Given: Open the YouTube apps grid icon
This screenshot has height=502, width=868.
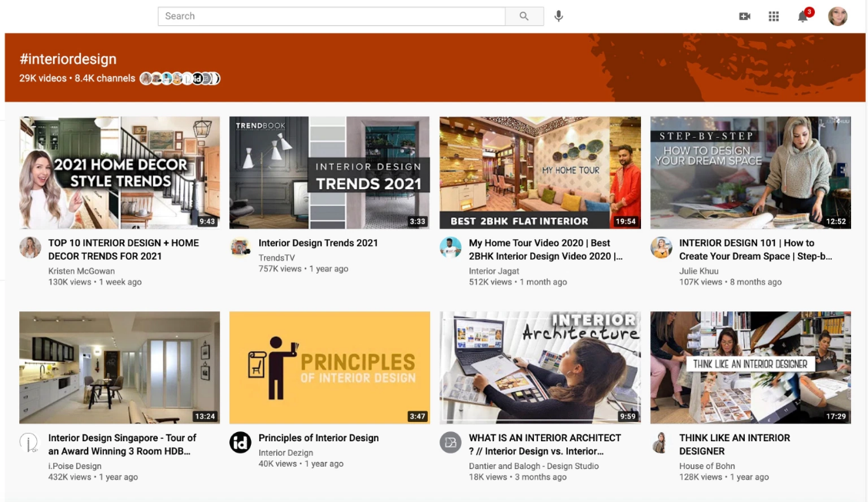Looking at the screenshot, I should pos(773,16).
